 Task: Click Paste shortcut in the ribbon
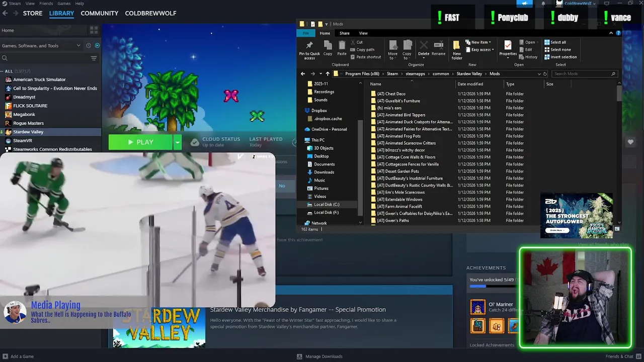[x=365, y=57]
